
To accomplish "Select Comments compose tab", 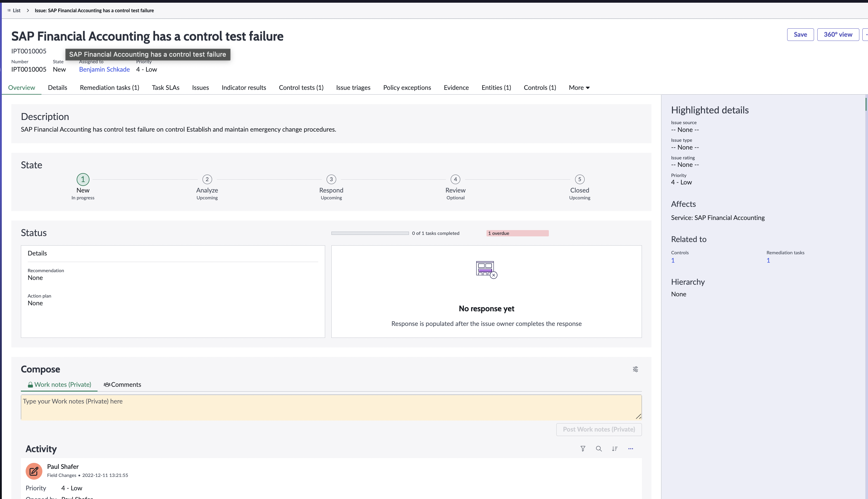I will pos(122,384).
